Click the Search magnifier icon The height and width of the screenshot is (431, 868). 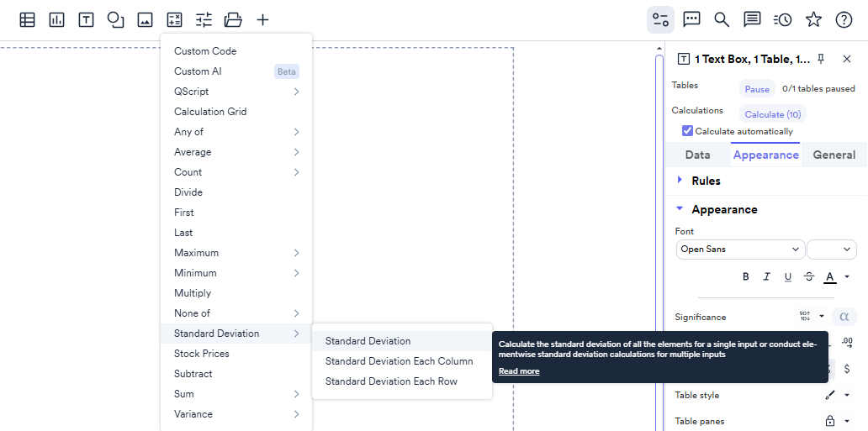point(722,20)
